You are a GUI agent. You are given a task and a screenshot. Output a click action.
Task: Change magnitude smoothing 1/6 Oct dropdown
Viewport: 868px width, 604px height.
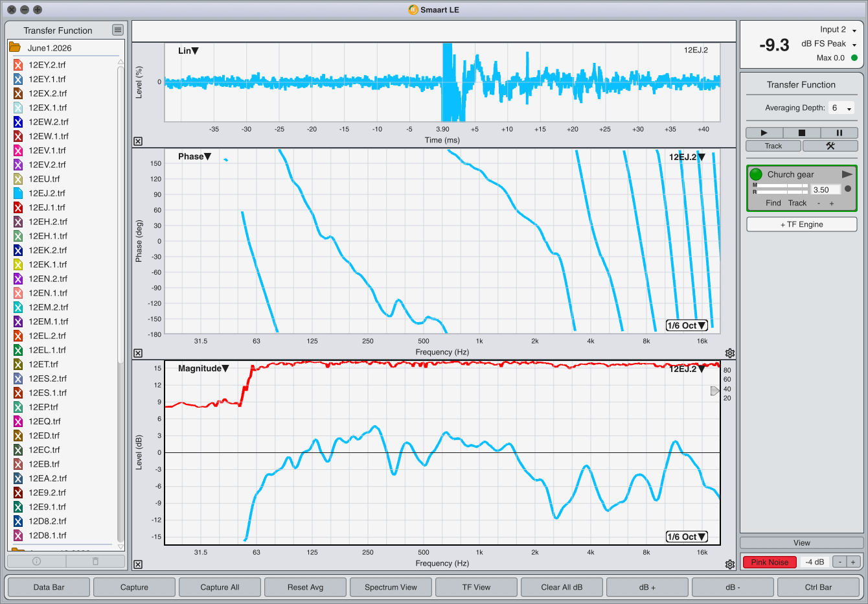[x=687, y=537]
